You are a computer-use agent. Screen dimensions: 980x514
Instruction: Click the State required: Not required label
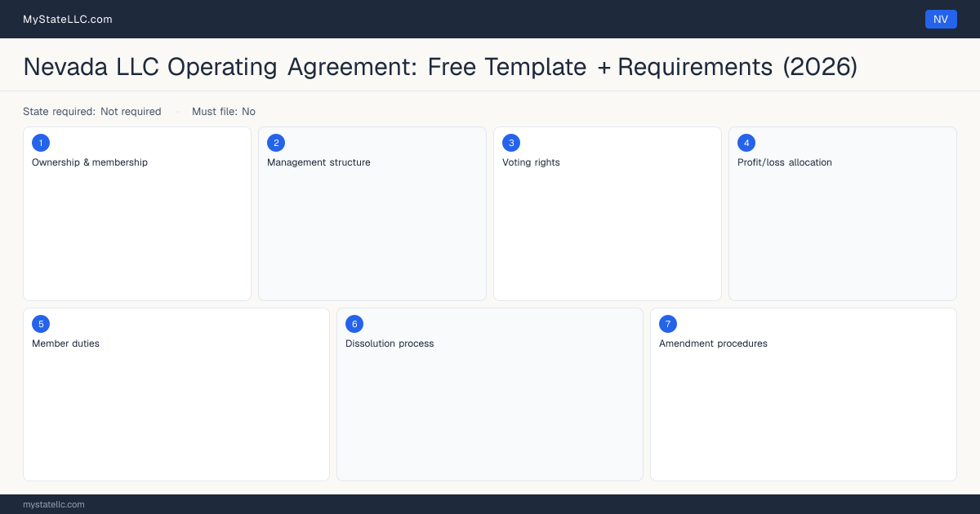tap(92, 112)
